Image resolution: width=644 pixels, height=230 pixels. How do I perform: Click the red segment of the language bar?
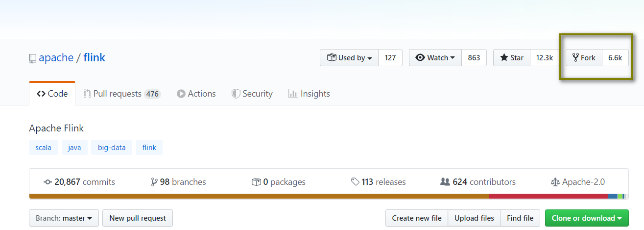[549, 196]
